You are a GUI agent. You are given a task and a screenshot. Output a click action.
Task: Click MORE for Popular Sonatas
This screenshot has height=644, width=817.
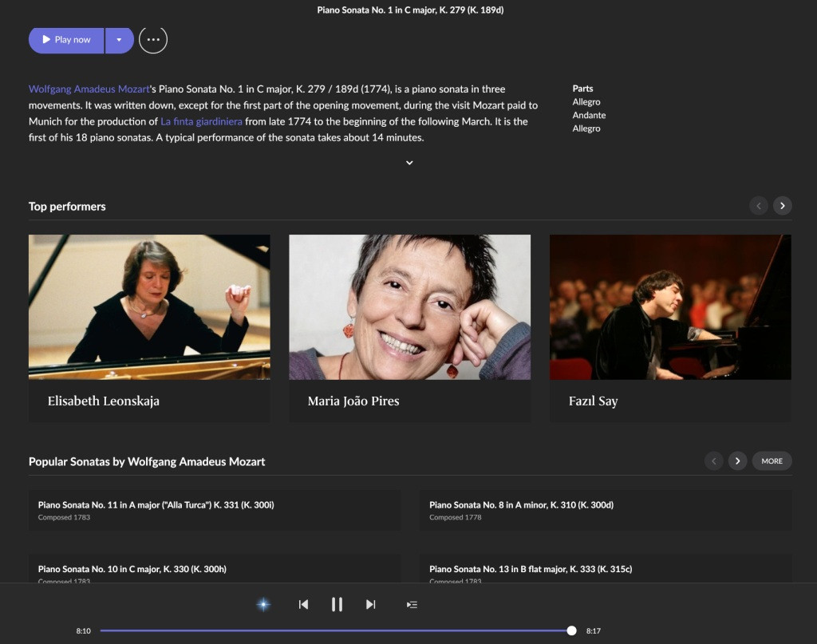[x=772, y=460]
